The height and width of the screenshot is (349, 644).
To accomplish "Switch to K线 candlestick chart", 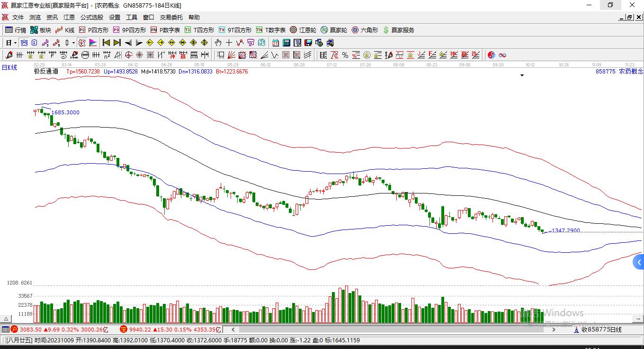I will 64,30.
